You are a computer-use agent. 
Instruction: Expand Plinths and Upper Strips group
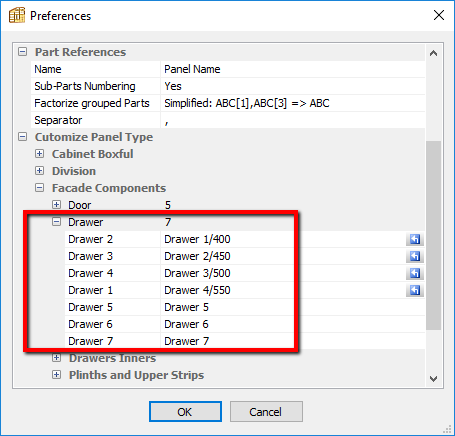56,375
